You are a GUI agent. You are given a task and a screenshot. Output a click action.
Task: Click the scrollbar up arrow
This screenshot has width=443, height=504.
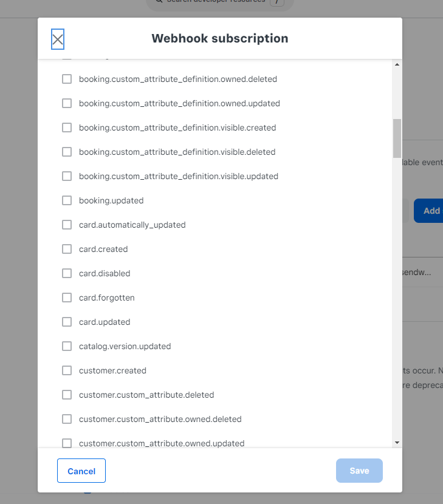coord(397,64)
